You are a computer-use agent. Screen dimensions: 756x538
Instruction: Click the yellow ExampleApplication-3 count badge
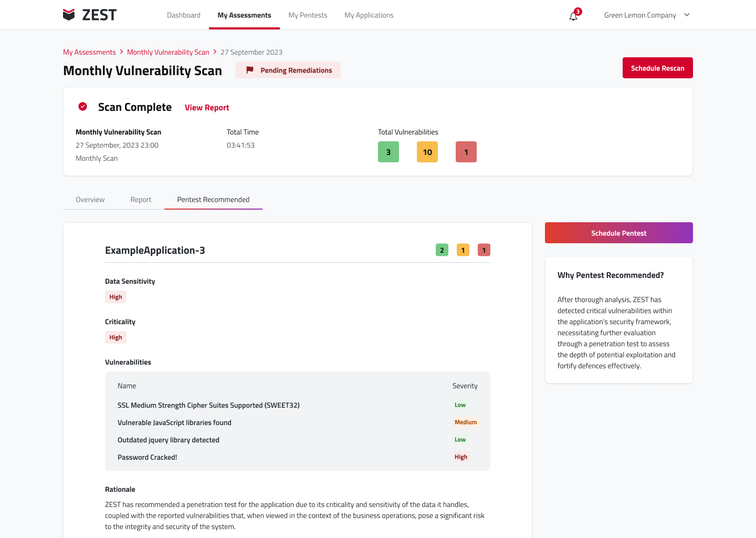463,250
